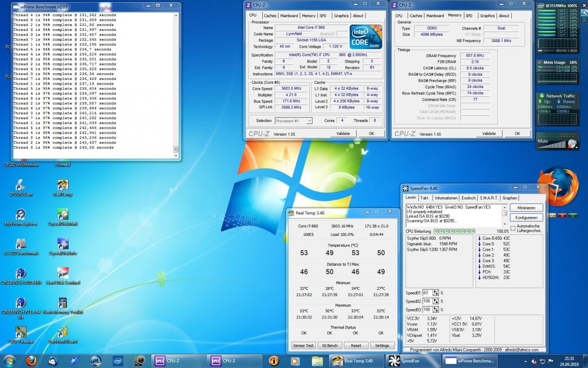This screenshot has height=368, width=588.
Task: Adjust the Speed02 spinner arrows
Action: pos(436,301)
